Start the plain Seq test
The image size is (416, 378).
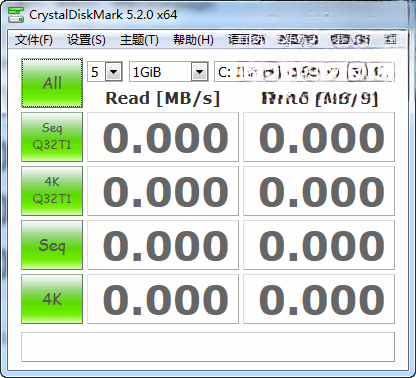pyautogui.click(x=52, y=245)
